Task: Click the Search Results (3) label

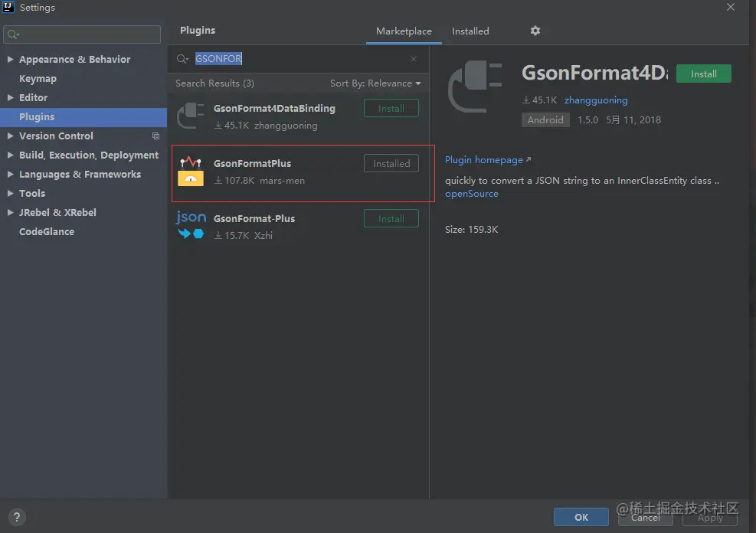Action: point(214,83)
